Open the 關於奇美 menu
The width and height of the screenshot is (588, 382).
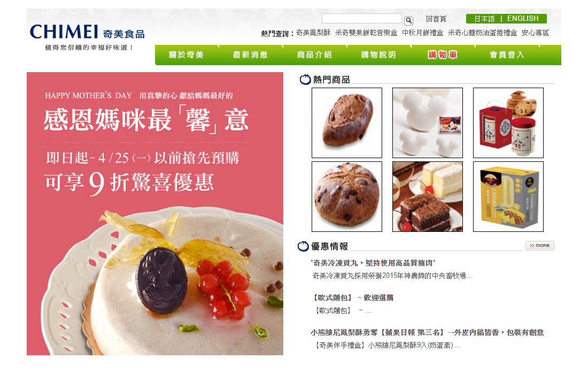coord(186,54)
